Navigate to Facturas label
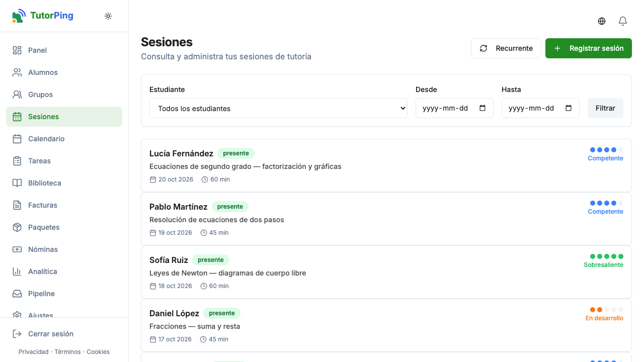 coord(43,205)
